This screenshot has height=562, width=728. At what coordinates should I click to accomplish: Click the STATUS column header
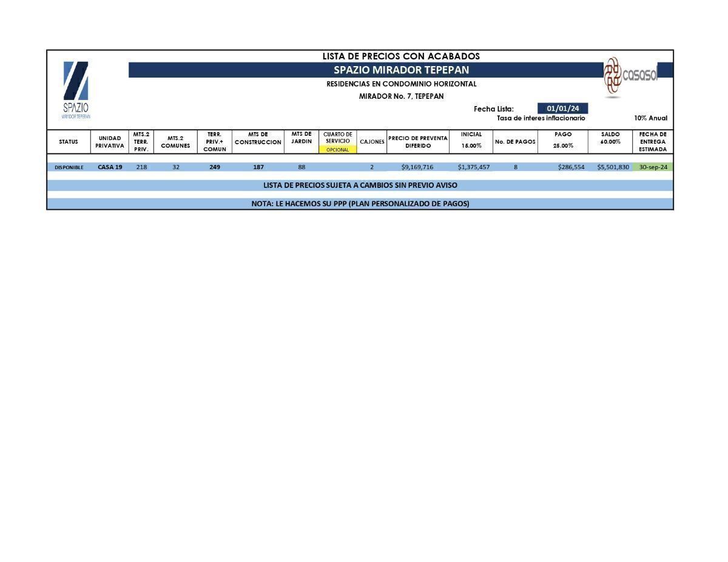coord(69,142)
